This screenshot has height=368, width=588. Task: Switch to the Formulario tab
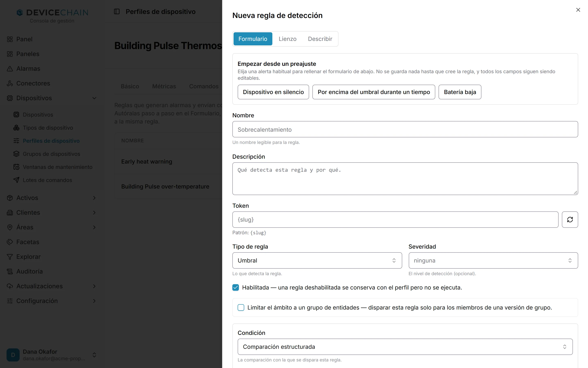coord(253,39)
